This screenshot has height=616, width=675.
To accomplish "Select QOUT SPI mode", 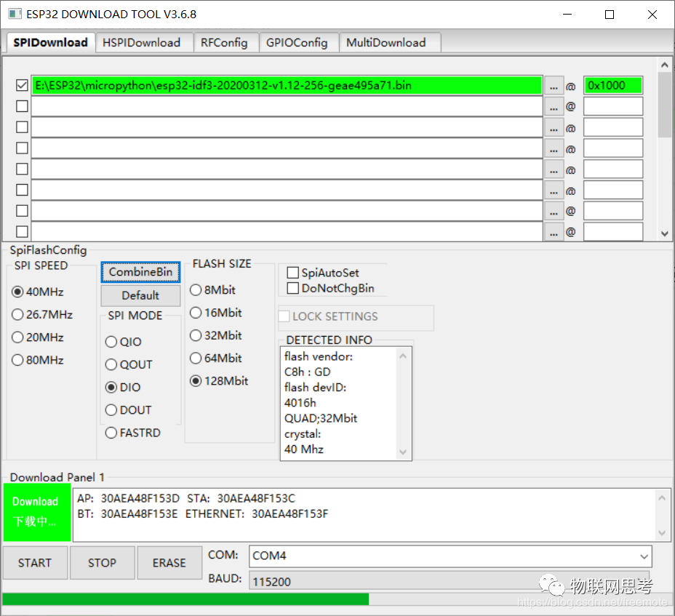I will (x=129, y=364).
